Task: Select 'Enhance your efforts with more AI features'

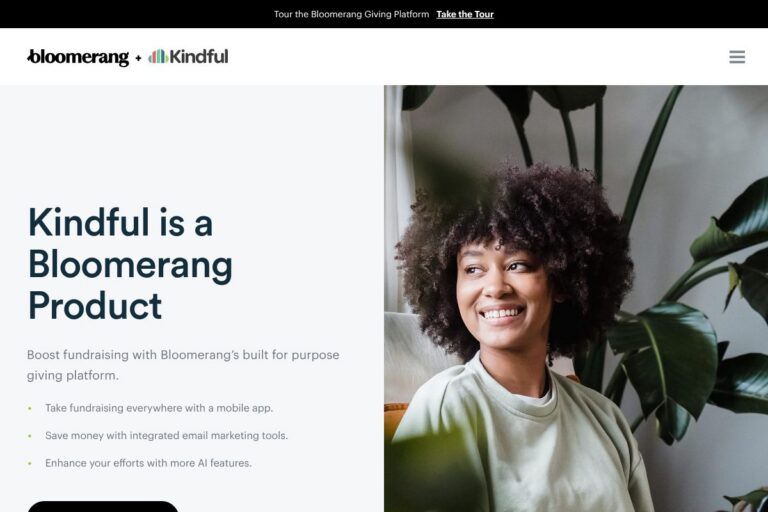Action: (x=148, y=463)
